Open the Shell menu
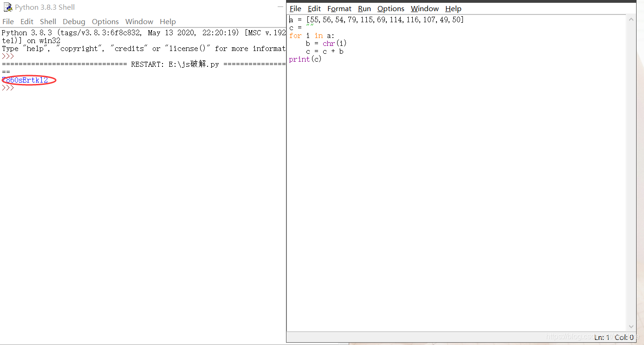Screen dimensions: 644x345 (x=48, y=22)
